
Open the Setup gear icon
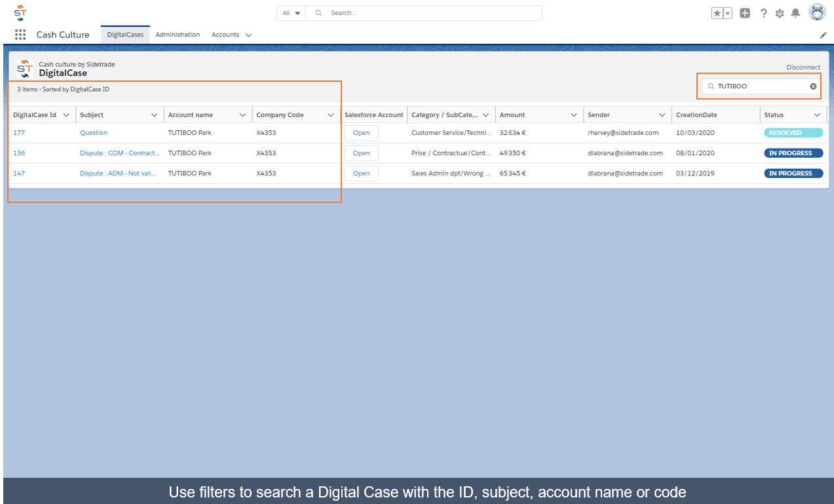780,13
